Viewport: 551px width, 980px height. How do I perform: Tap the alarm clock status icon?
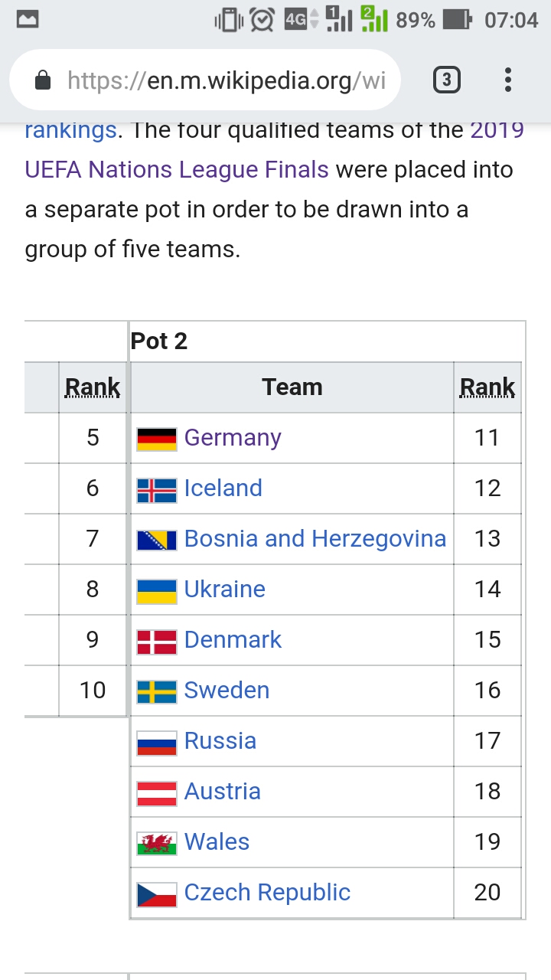262,20
